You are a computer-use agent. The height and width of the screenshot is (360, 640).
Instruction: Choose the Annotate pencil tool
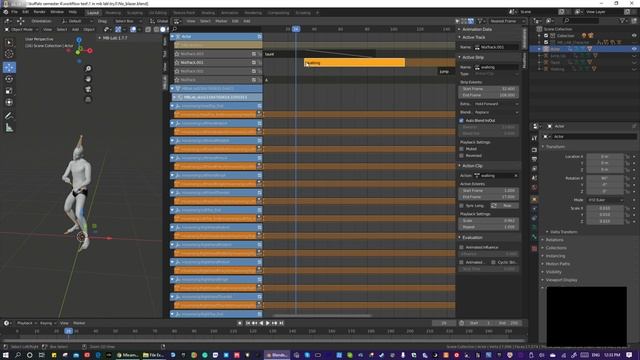[x=9, y=116]
